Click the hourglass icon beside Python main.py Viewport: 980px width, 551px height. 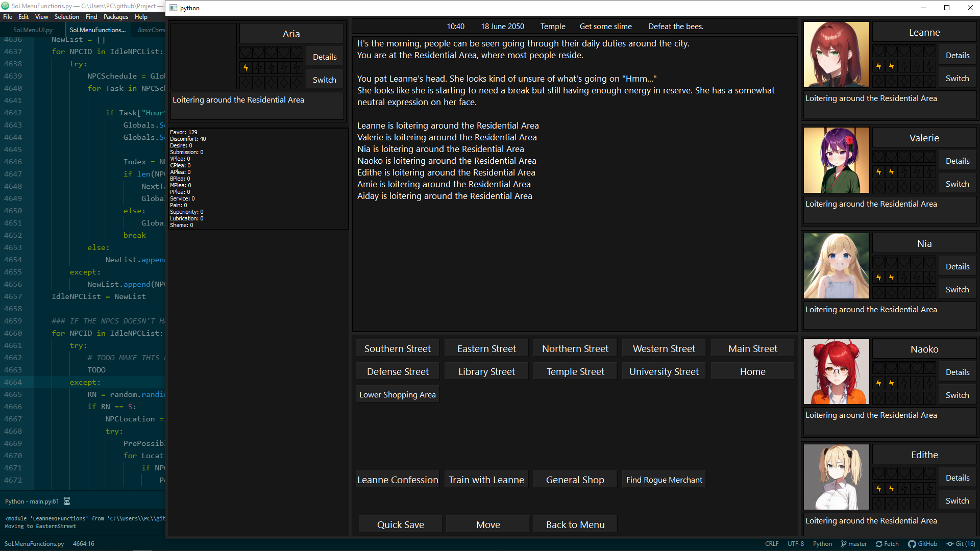[67, 502]
